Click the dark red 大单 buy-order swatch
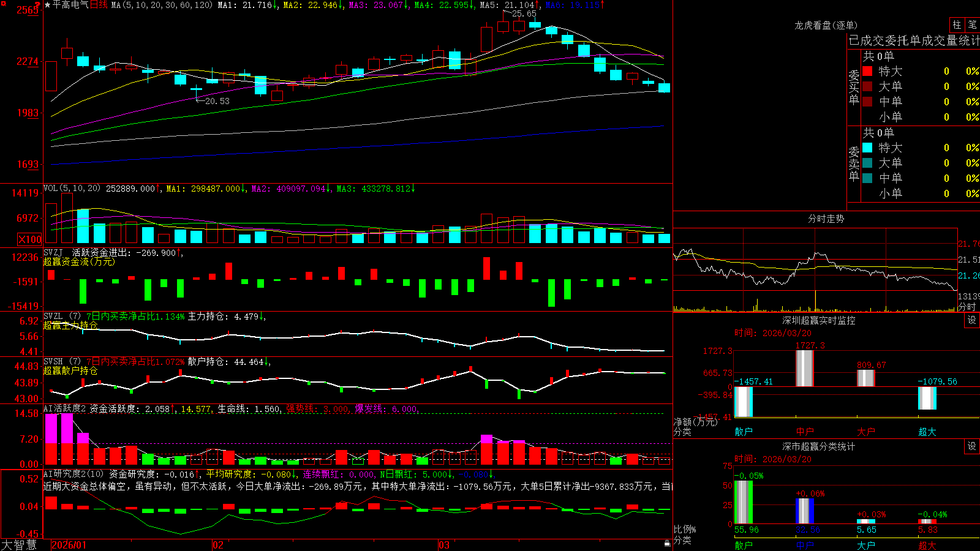The height and width of the screenshot is (551, 980). (x=867, y=86)
